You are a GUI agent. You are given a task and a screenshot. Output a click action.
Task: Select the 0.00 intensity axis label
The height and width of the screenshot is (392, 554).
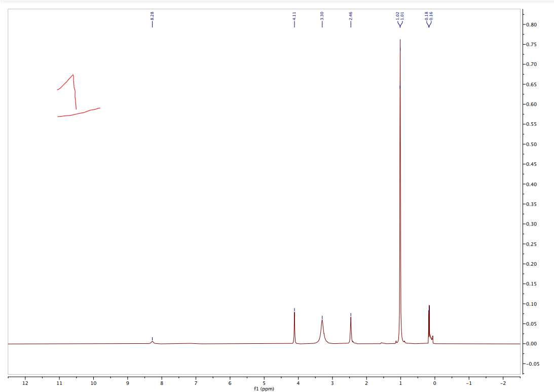(x=530, y=343)
